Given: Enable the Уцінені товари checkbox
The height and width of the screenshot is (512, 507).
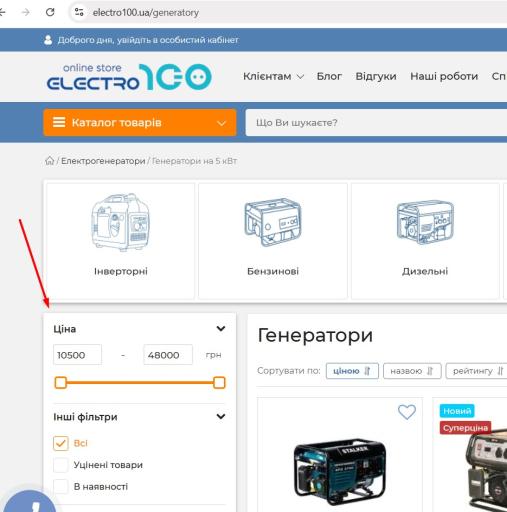Looking at the screenshot, I should click(61, 465).
